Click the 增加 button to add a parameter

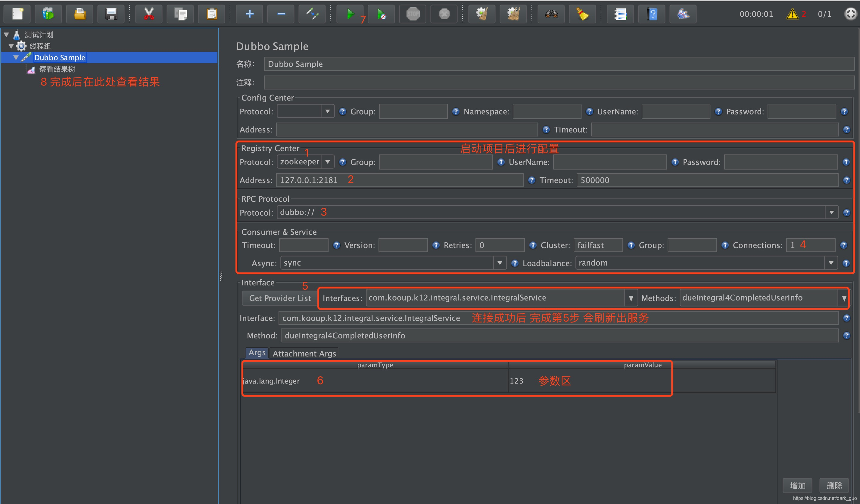click(x=797, y=485)
